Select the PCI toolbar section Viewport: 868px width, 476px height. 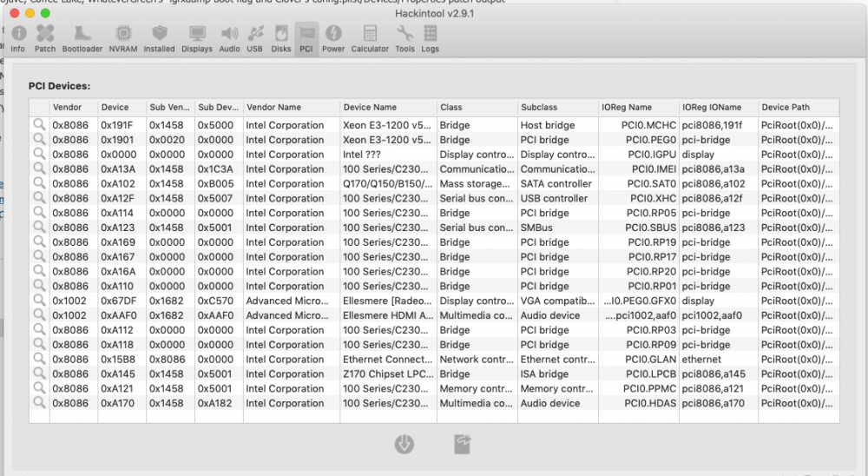[x=306, y=39]
